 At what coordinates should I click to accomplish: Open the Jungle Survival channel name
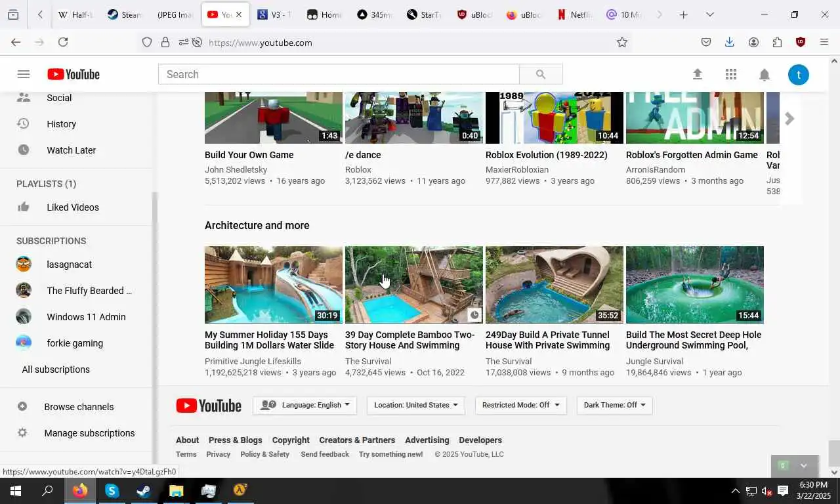(x=654, y=361)
